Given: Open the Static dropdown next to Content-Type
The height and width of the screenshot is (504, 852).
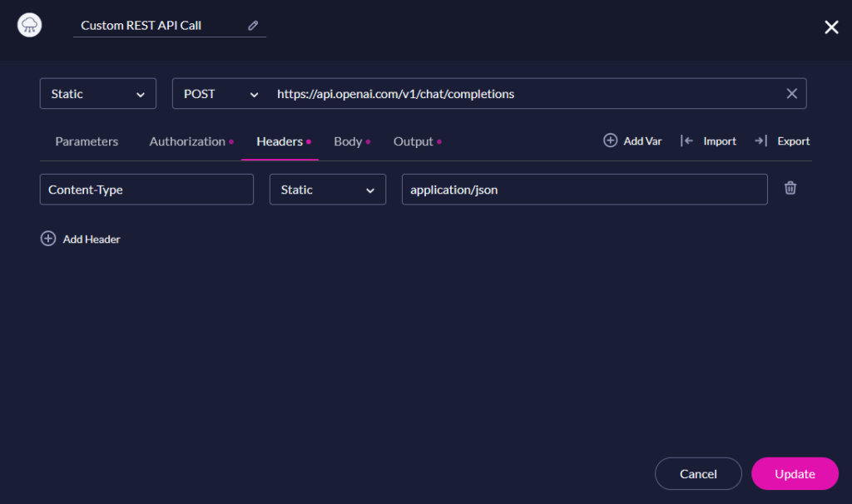Looking at the screenshot, I should point(327,189).
